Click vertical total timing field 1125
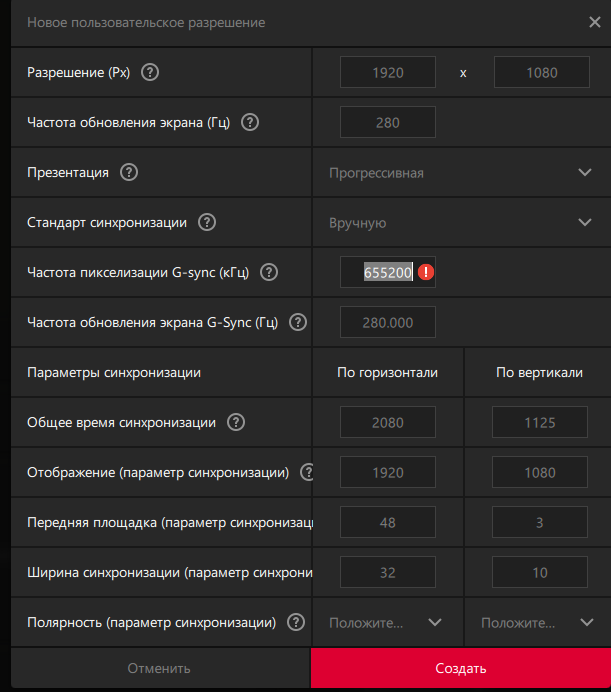The image size is (611, 692). click(x=540, y=422)
